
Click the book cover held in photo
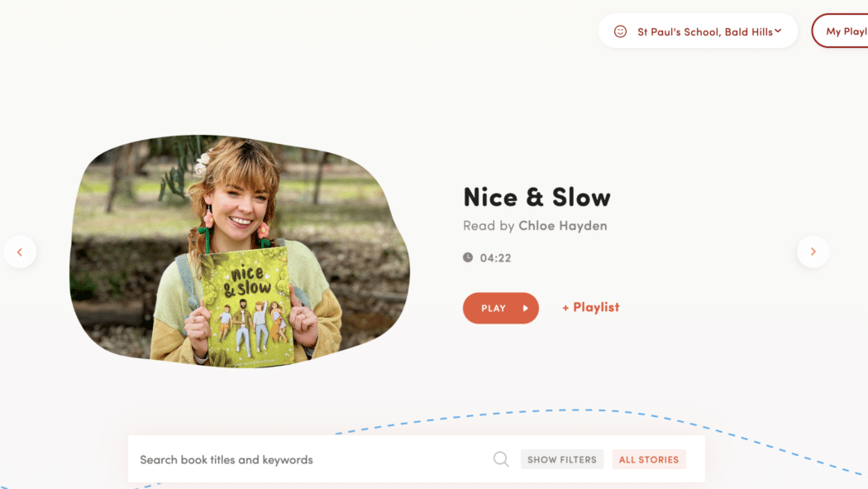[x=247, y=307]
